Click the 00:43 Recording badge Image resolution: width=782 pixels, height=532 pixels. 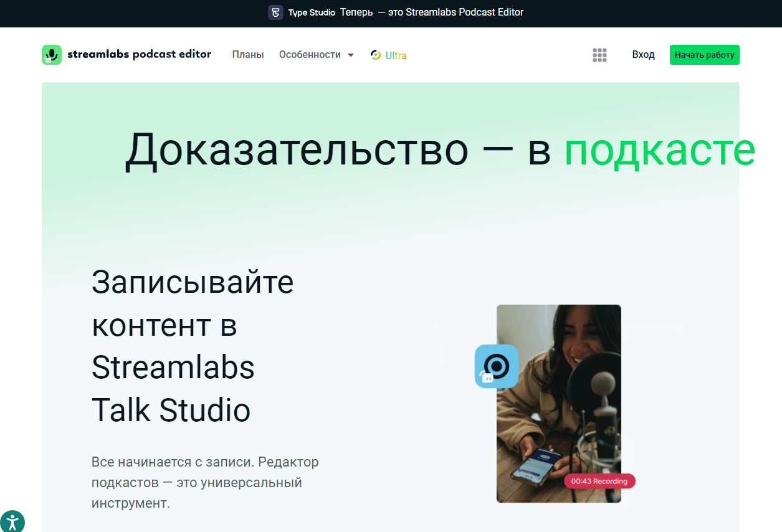(599, 482)
